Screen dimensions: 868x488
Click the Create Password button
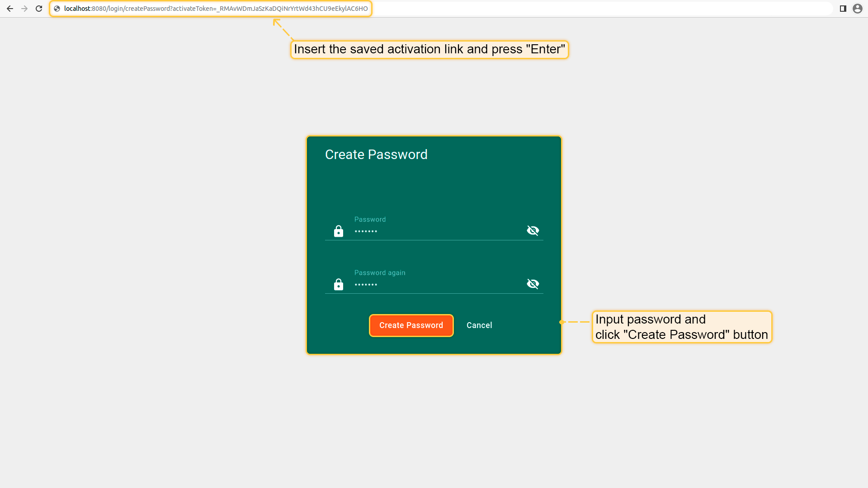click(411, 325)
